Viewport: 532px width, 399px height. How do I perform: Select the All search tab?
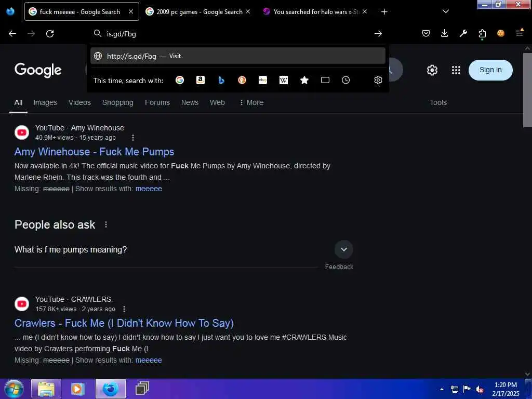click(18, 102)
